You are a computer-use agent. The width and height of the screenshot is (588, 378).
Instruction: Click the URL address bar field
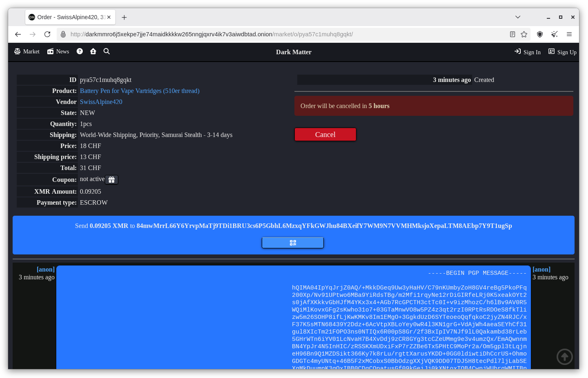(x=285, y=34)
